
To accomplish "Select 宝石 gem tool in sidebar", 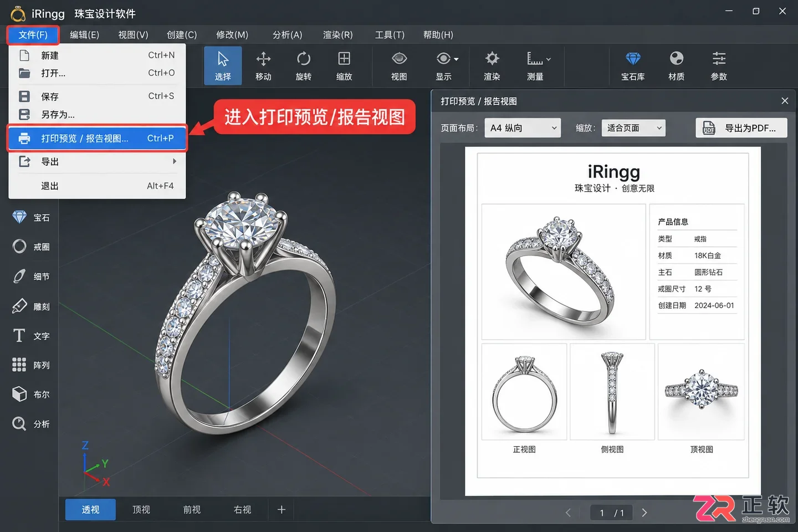I will pos(30,217).
